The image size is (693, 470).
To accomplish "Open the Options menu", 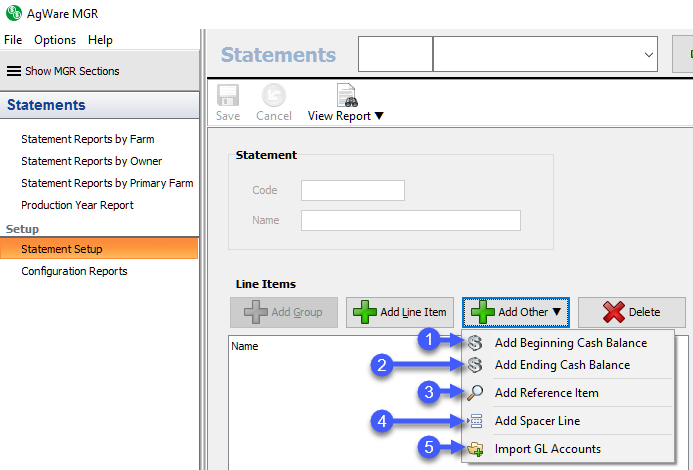I will (55, 40).
